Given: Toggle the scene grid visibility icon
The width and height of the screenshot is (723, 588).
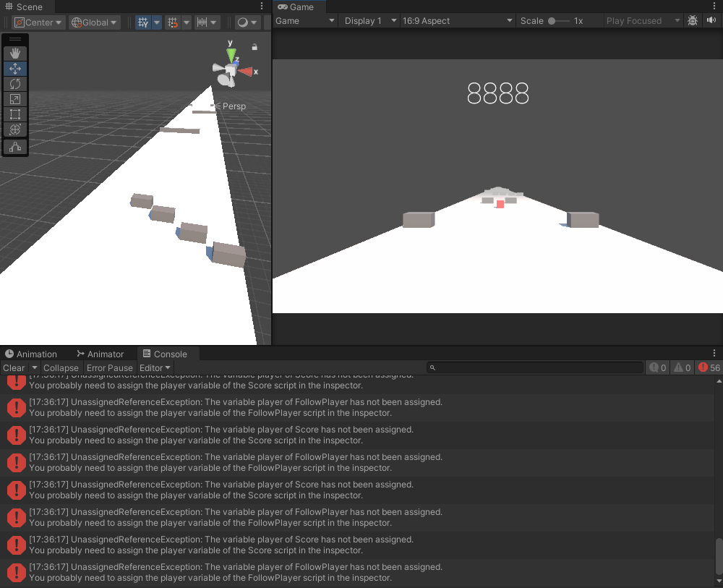Looking at the screenshot, I should (143, 22).
